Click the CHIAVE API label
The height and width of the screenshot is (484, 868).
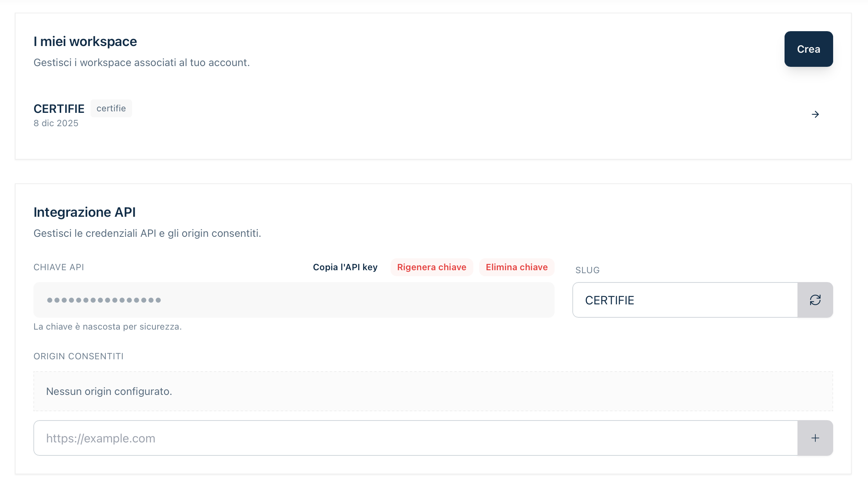pyautogui.click(x=59, y=267)
